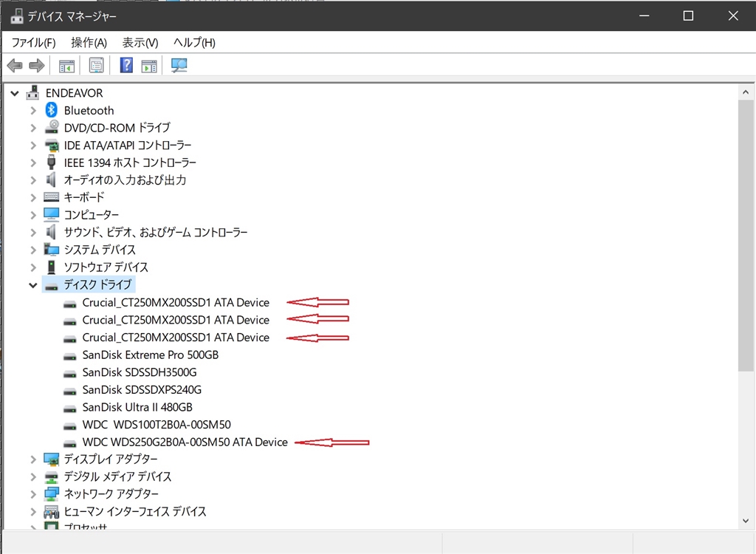756x554 pixels.
Task: Click the SanDisk Extreme Pro 500GB drive icon
Action: tap(70, 356)
